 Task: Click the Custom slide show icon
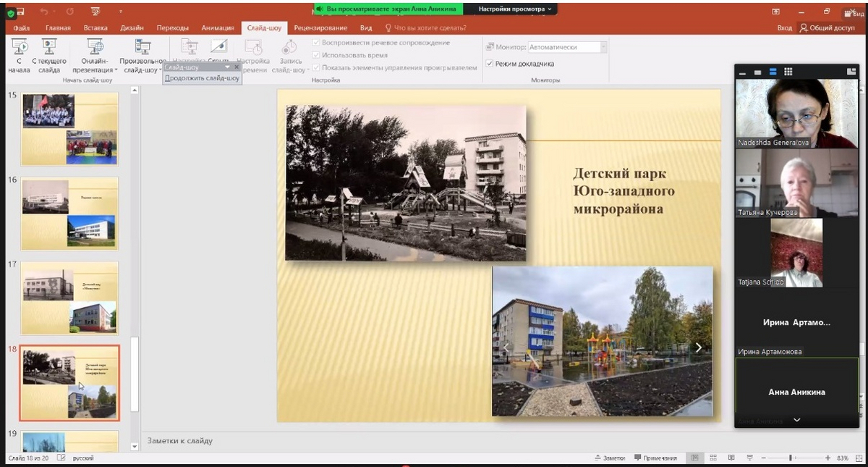tap(143, 47)
